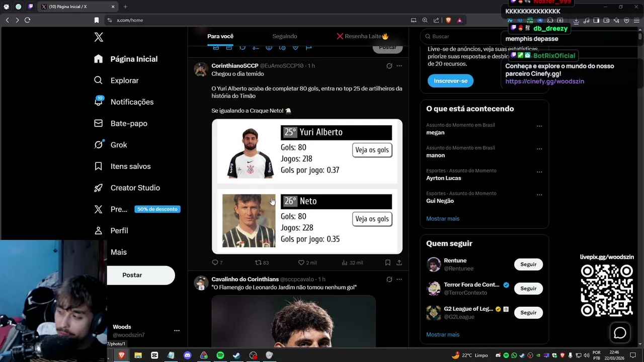Open trending topic megan

tap(436, 133)
